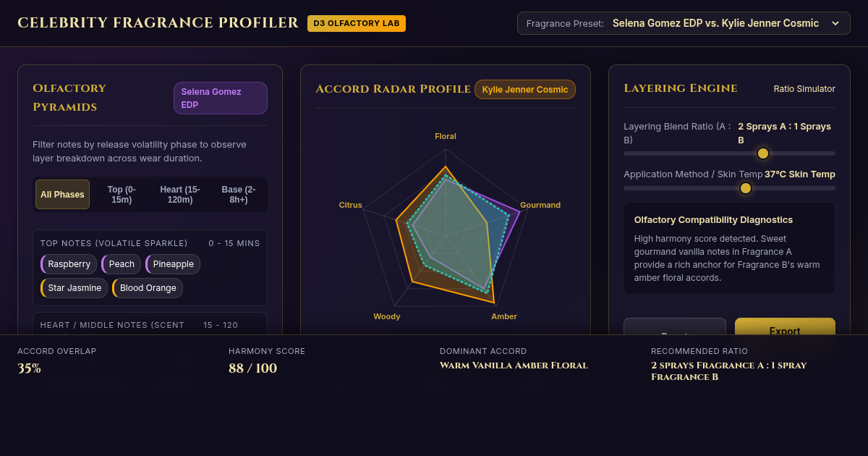Image resolution: width=868 pixels, height=456 pixels.
Task: Click the dropdown chevron beside Kylie Jenner Cosmic preset
Action: (x=835, y=23)
